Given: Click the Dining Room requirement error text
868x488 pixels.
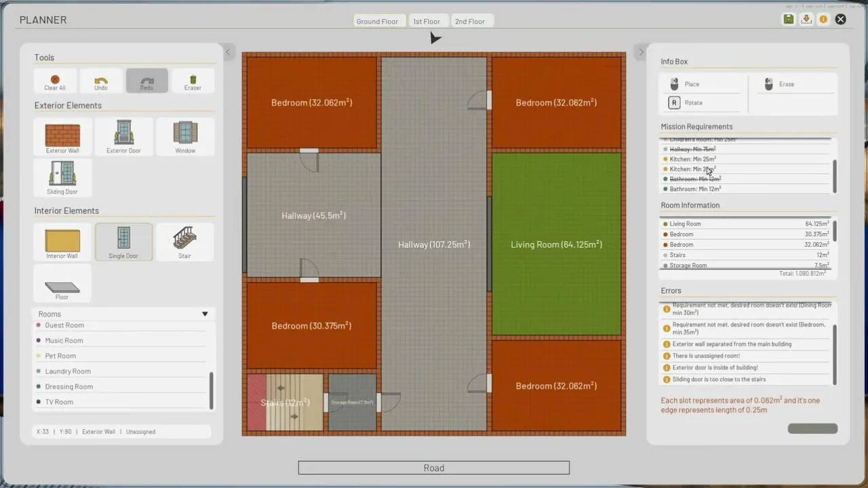Looking at the screenshot, I should (751, 309).
